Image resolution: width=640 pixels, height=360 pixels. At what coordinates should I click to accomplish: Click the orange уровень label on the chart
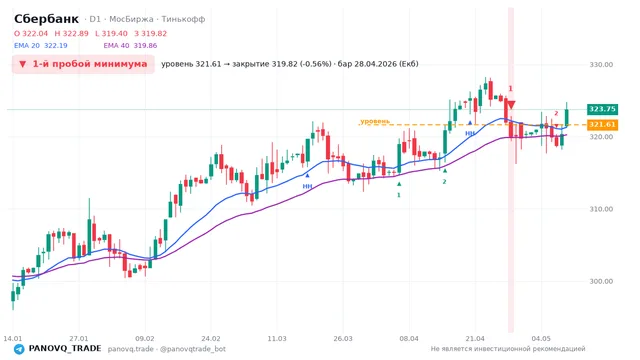pos(375,121)
